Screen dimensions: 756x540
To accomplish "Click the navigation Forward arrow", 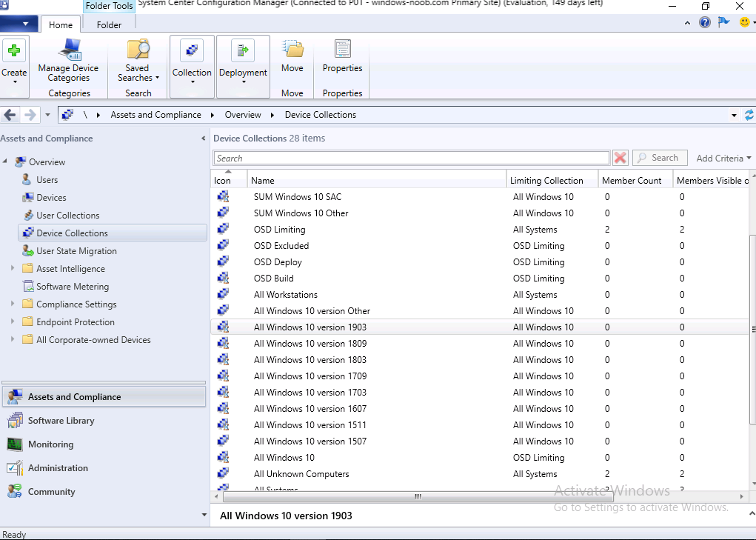I will click(x=30, y=115).
